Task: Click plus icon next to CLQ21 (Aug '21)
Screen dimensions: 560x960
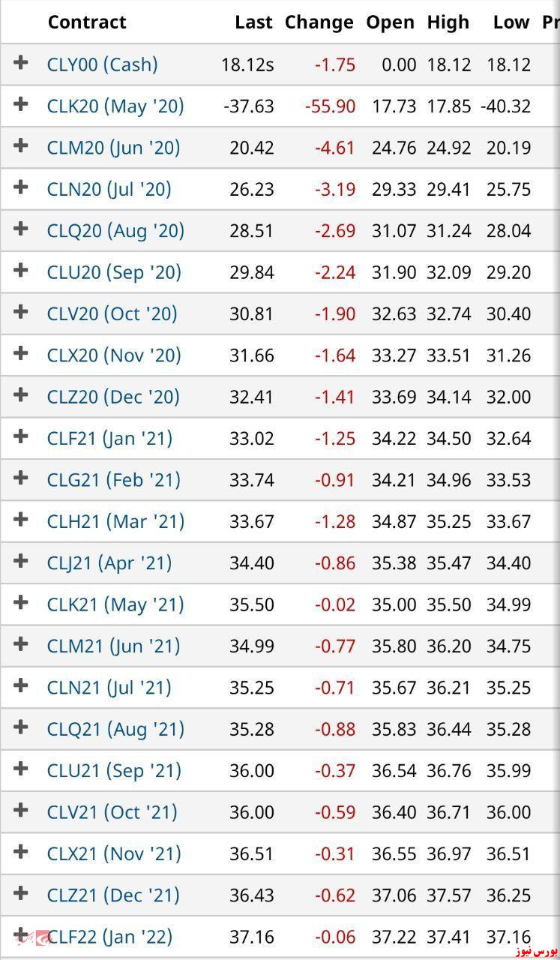Action: (x=21, y=727)
